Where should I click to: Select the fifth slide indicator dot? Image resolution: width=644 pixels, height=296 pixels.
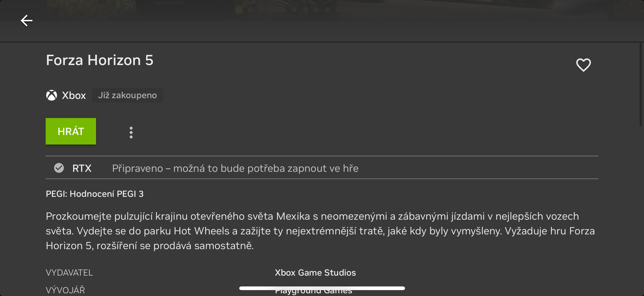coord(283,10)
